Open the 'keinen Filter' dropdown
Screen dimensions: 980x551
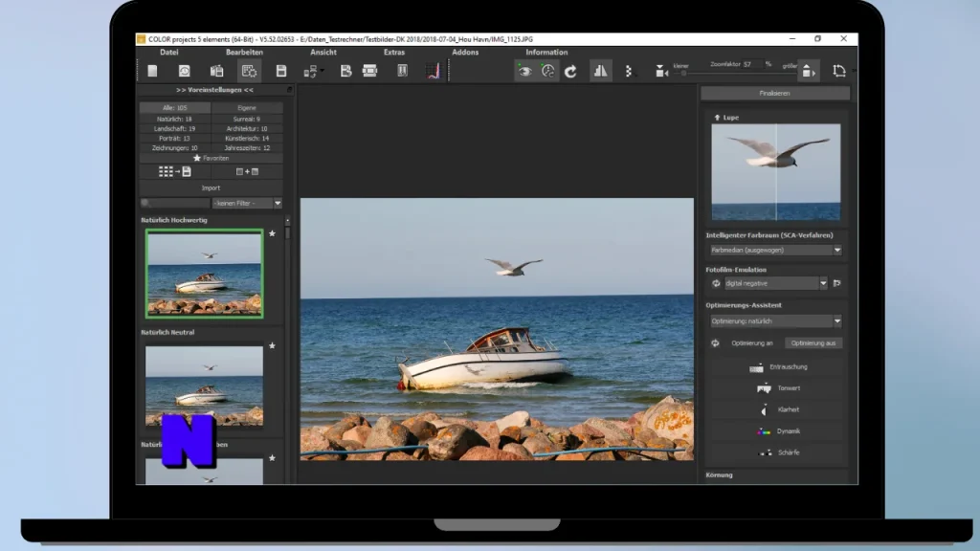click(x=248, y=203)
